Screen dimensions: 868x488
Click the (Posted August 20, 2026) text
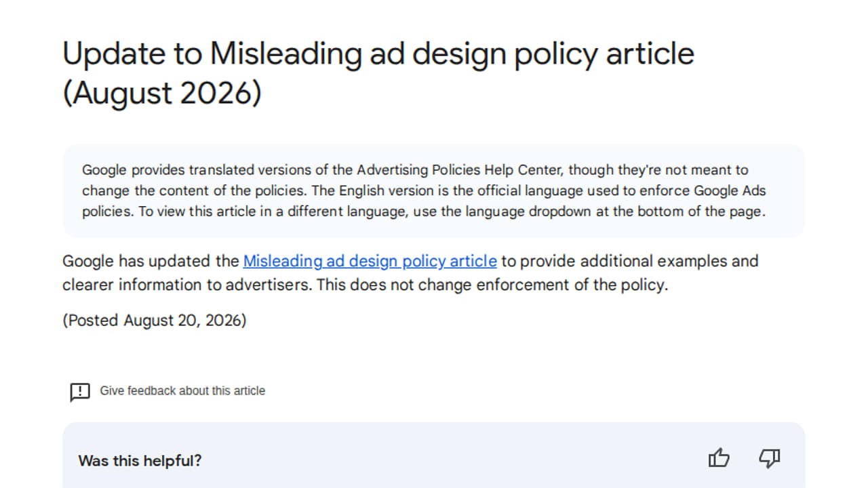tap(155, 321)
